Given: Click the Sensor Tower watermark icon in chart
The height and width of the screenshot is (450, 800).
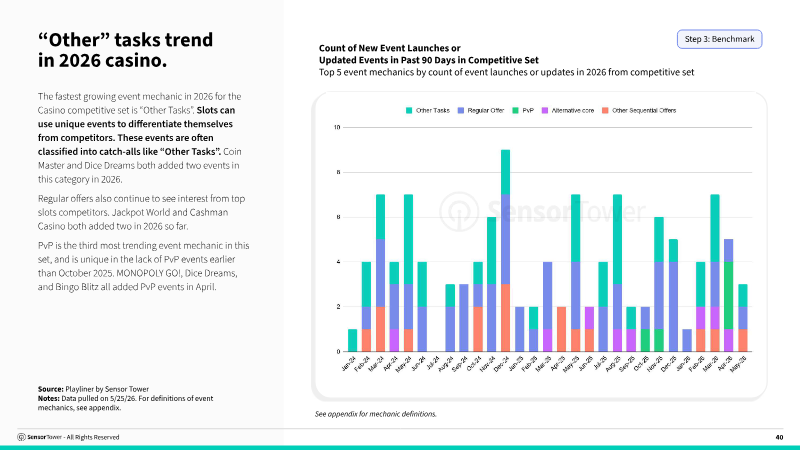Looking at the screenshot, I should 459,211.
